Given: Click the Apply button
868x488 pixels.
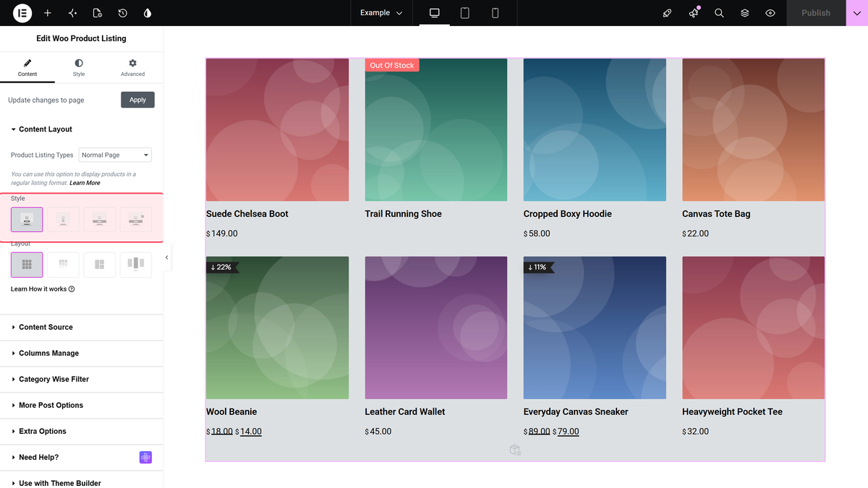Looking at the screenshot, I should pos(137,100).
